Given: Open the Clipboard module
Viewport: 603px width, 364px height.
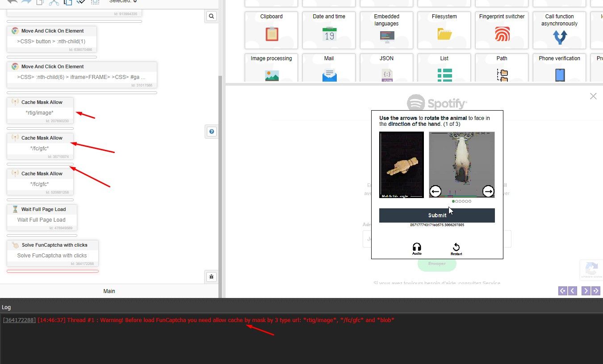Looking at the screenshot, I should pos(271,30).
